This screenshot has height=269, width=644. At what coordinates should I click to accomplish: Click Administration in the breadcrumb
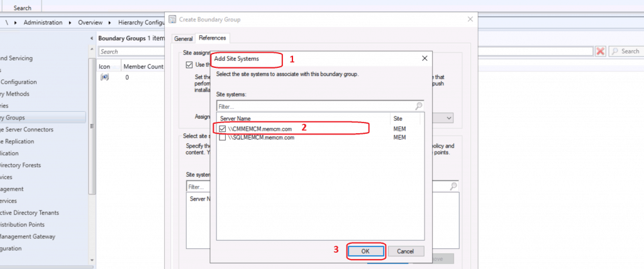43,23
